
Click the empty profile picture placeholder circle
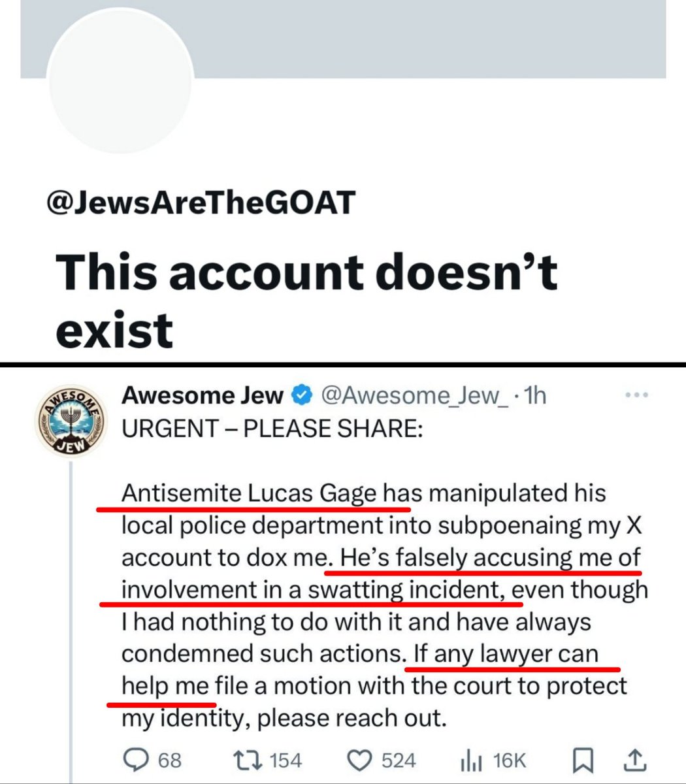coord(120,82)
